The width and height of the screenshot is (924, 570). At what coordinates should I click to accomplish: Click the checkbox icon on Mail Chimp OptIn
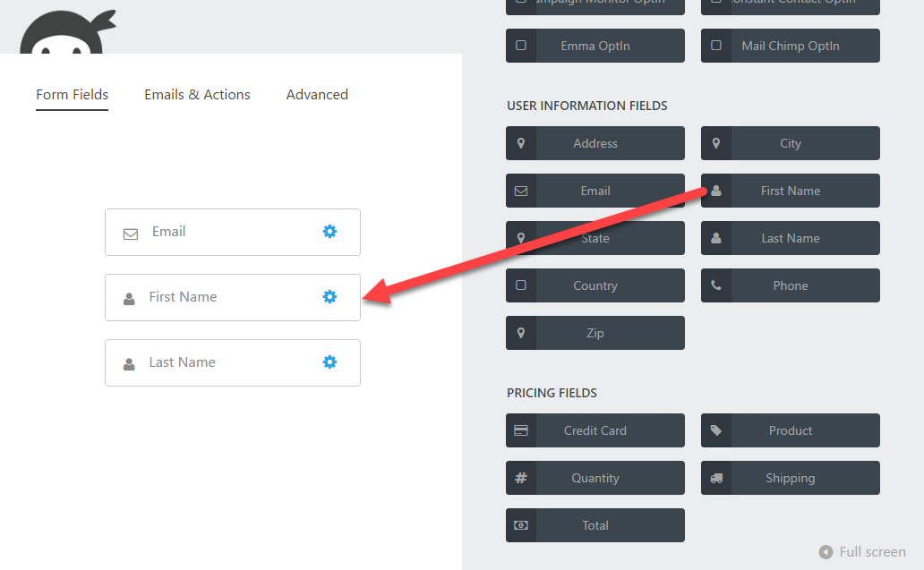coord(716,46)
